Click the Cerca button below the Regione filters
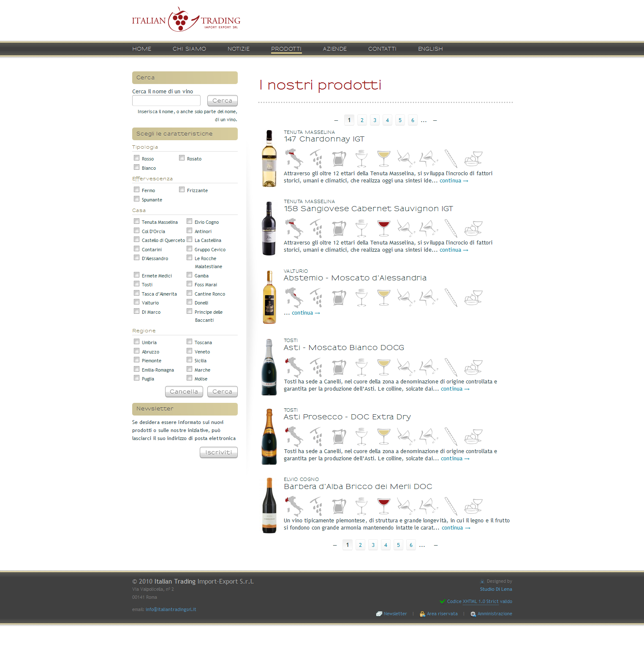This screenshot has width=644, height=652. 223,391
